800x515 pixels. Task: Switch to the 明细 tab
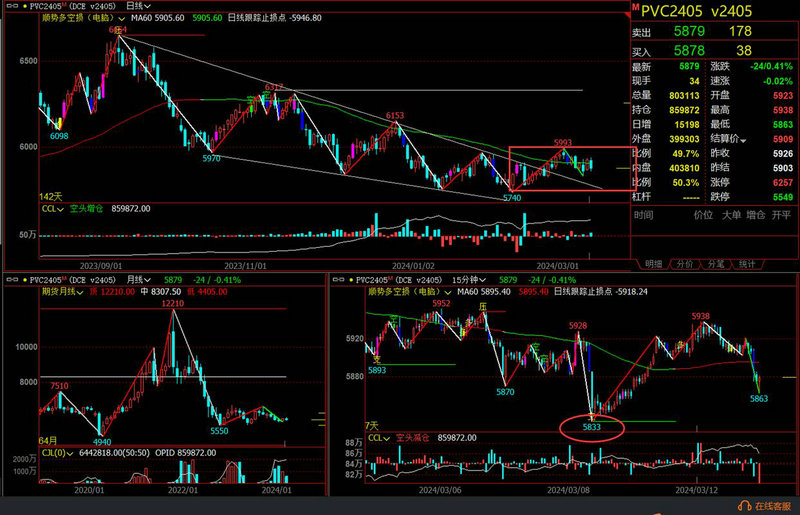click(652, 264)
